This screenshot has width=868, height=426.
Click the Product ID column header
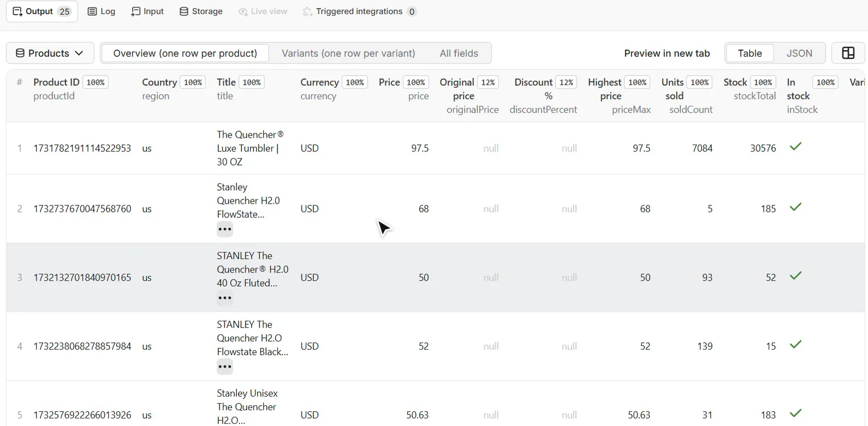coord(56,82)
